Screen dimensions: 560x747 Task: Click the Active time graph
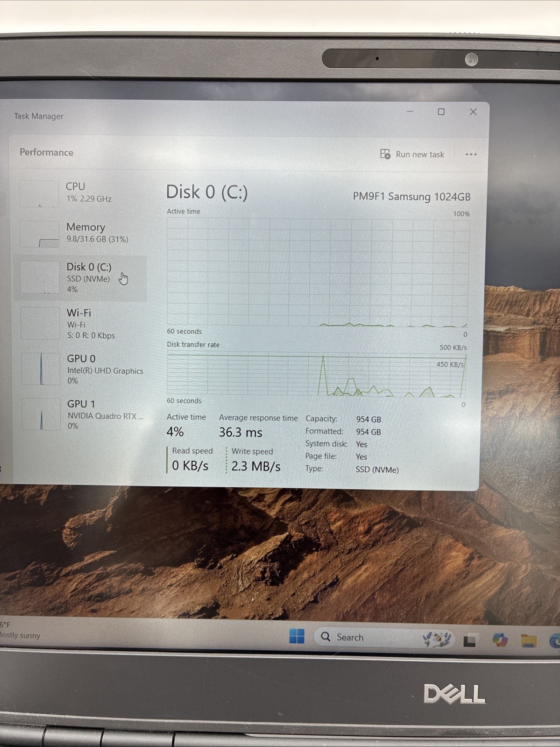[x=318, y=272]
